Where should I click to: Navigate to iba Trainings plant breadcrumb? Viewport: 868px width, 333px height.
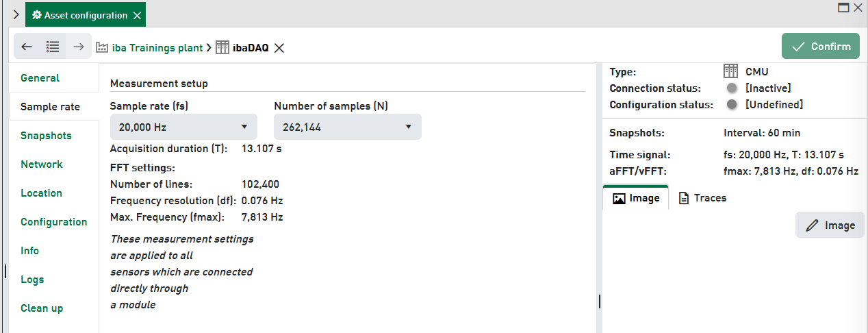[159, 48]
